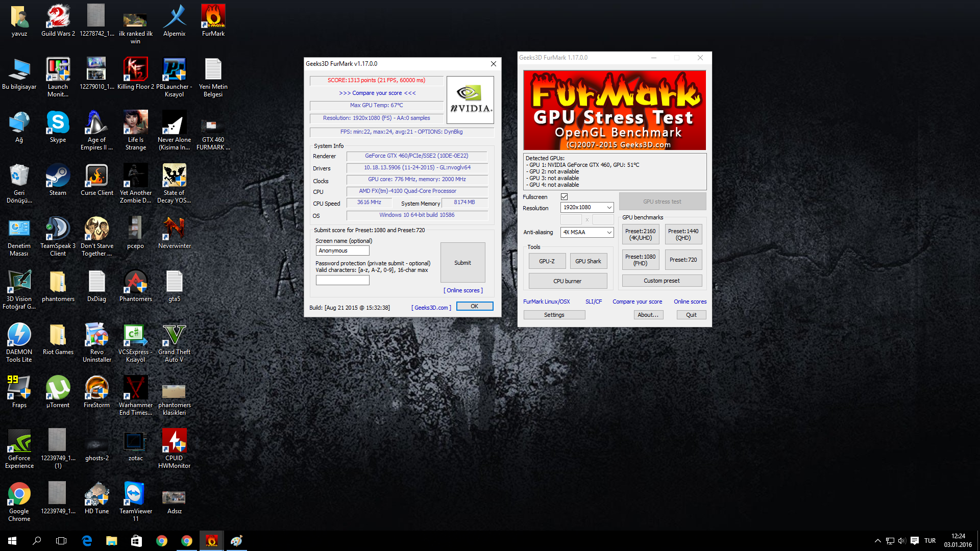Click the Custom preset button
Screen dimensions: 980x551
click(661, 281)
